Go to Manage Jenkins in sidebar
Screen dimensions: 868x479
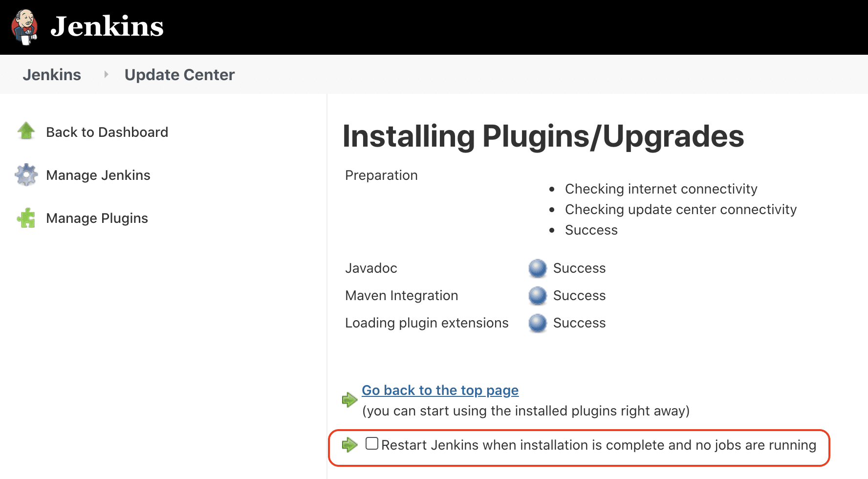98,175
